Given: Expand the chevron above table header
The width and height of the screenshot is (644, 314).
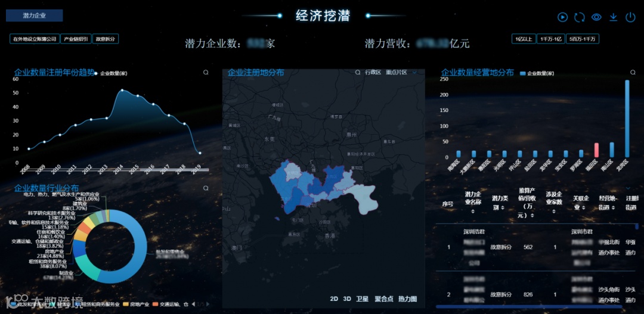Looking at the screenshot, I should pyautogui.click(x=627, y=188).
